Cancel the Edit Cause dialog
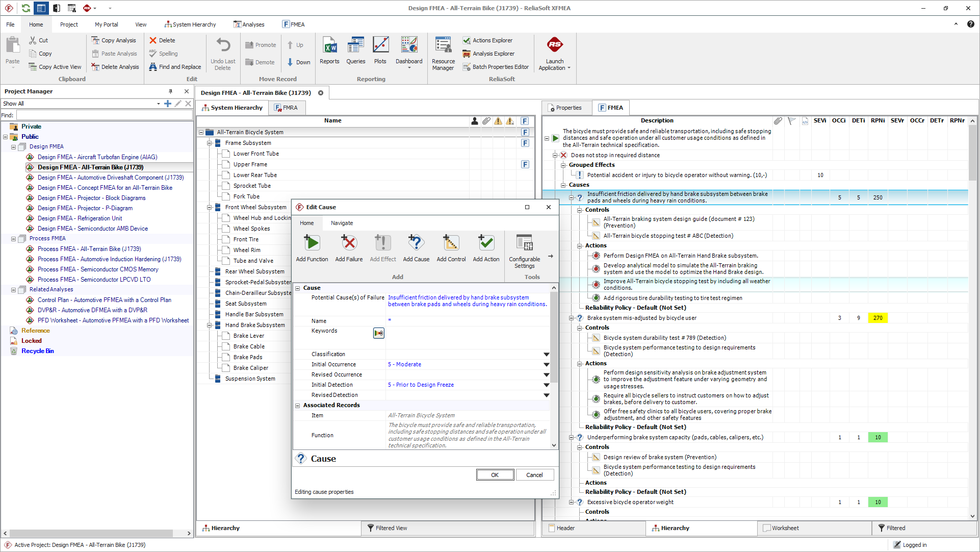The width and height of the screenshot is (980, 552). [x=534, y=475]
